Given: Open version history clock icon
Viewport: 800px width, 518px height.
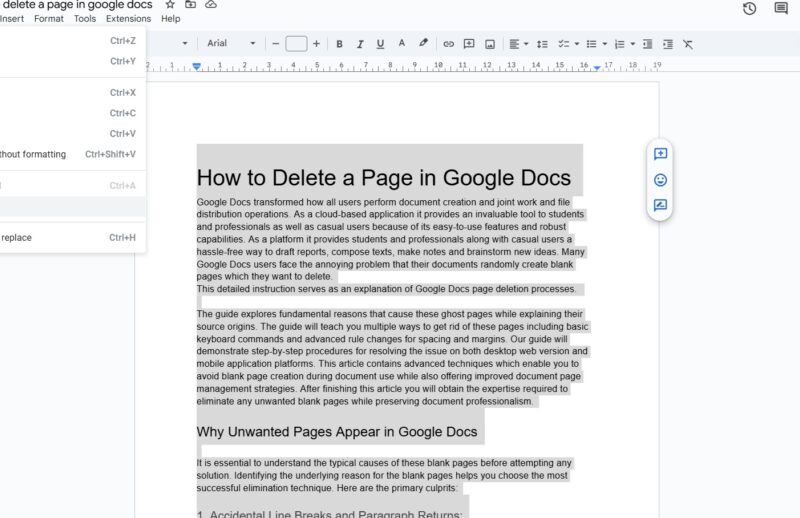Looking at the screenshot, I should tap(749, 8).
